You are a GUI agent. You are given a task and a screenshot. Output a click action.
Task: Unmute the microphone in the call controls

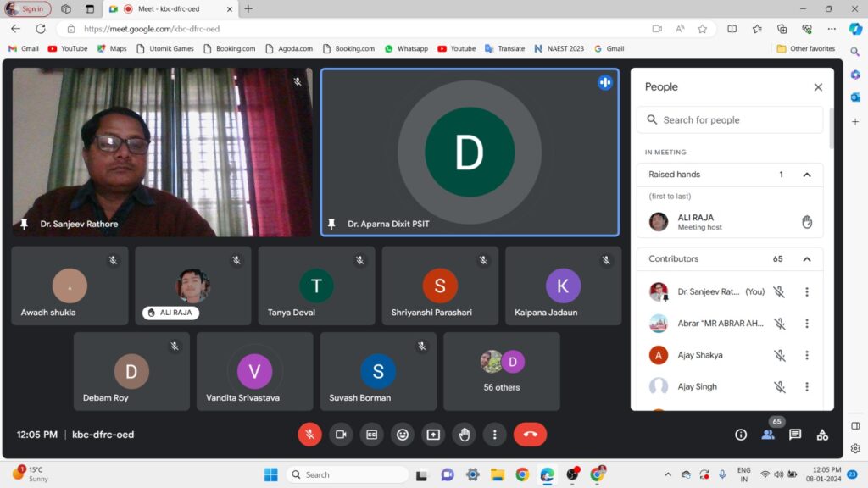[x=309, y=435]
